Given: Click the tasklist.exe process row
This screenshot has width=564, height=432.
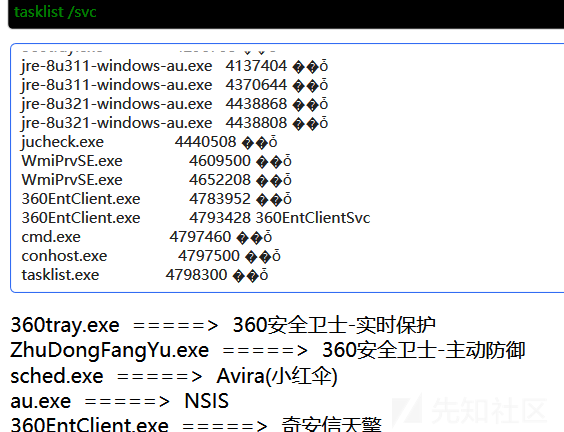Looking at the screenshot, I should [x=145, y=276].
